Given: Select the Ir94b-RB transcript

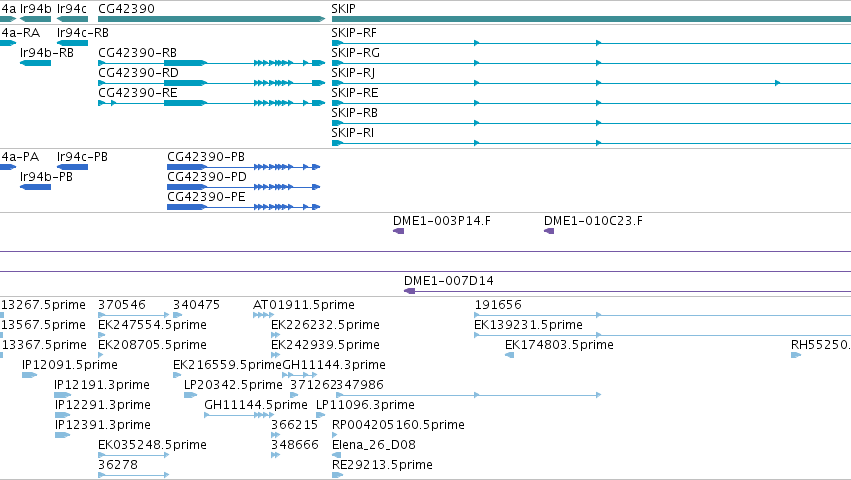Looking at the screenshot, I should pyautogui.click(x=35, y=63).
